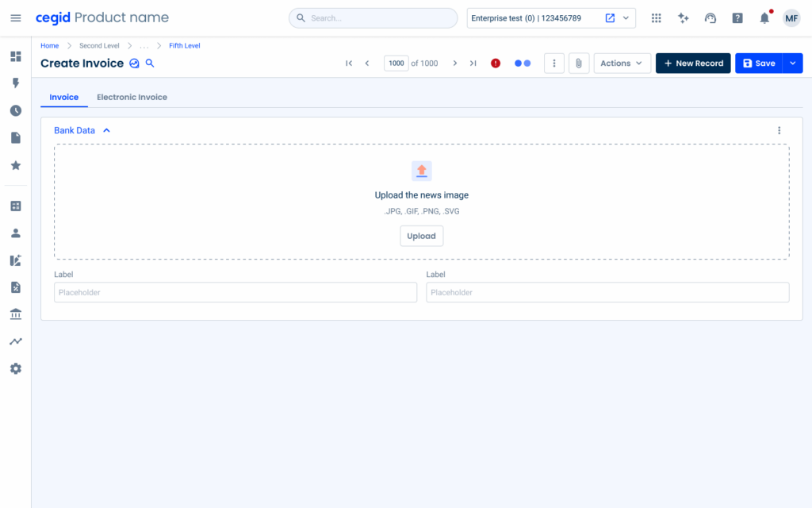Click the Upload button
This screenshot has height=508, width=812.
coord(421,236)
